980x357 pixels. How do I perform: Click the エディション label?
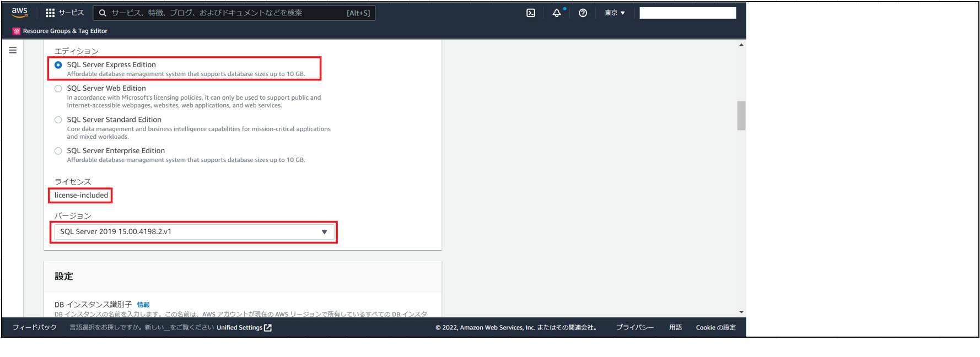[x=76, y=51]
